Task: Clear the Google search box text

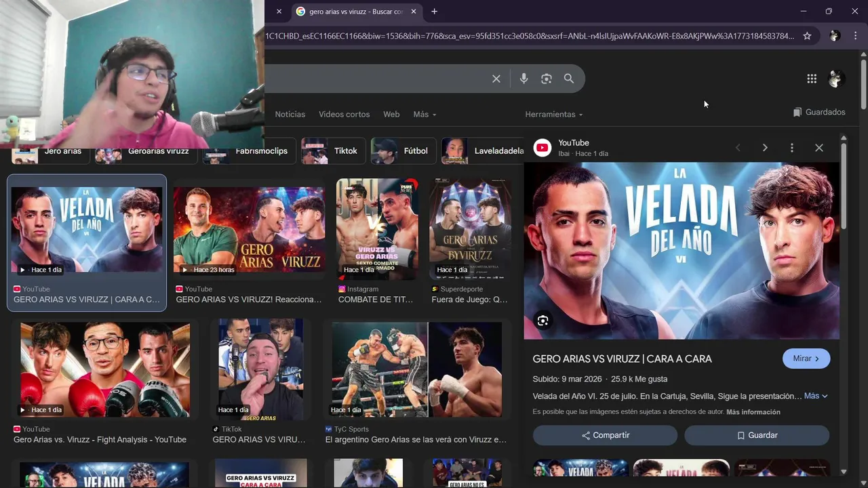Action: (x=496, y=79)
